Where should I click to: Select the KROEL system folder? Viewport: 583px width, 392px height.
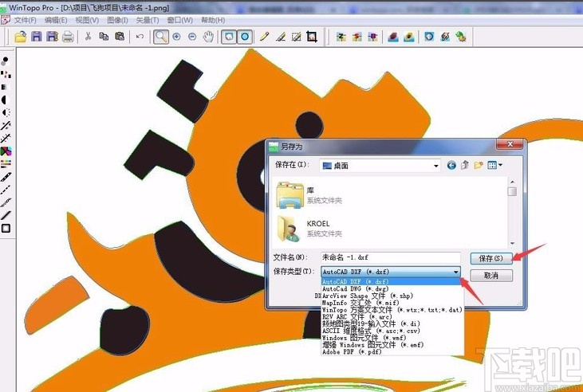pos(309,228)
